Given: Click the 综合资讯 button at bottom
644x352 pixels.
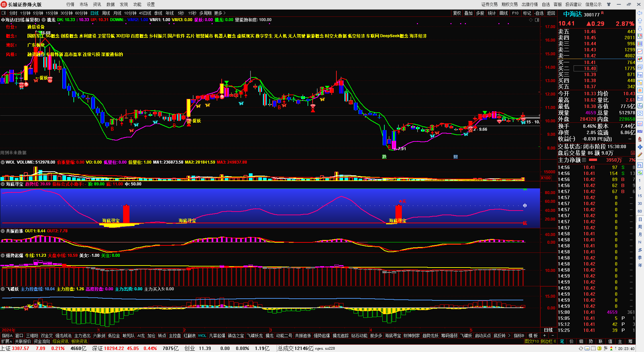Looking at the screenshot, I should [60, 341].
